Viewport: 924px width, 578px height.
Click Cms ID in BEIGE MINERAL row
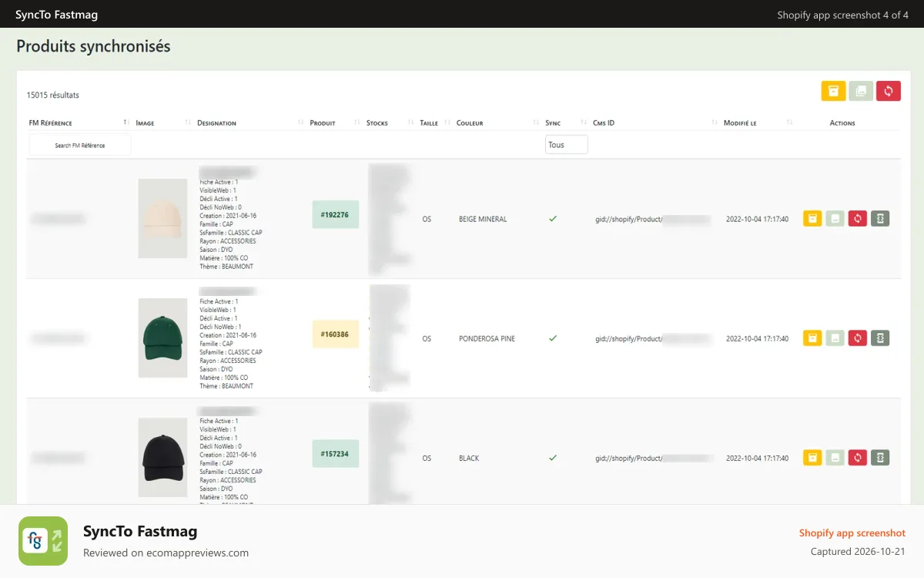coord(652,219)
